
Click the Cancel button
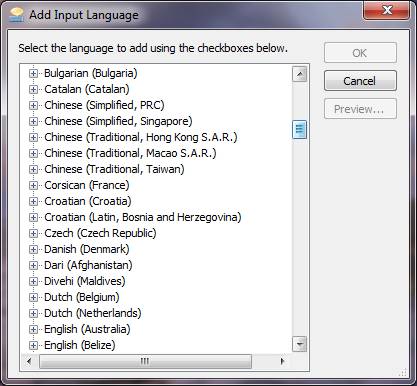click(360, 81)
